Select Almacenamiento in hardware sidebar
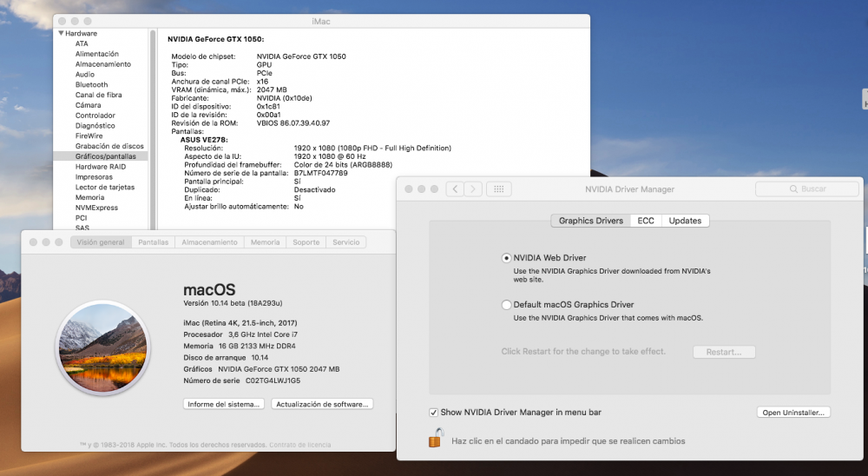The width and height of the screenshot is (868, 476). coord(103,64)
